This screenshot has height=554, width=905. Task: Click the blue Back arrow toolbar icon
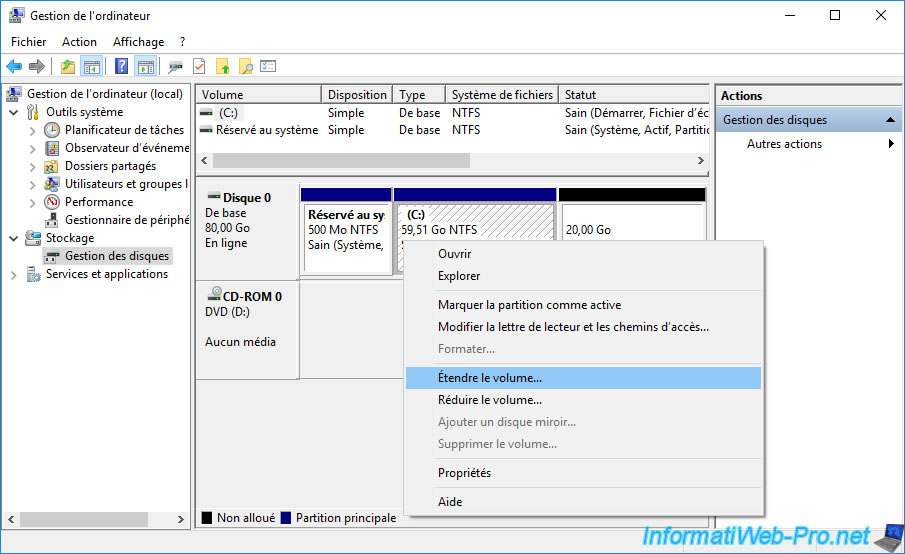14,67
